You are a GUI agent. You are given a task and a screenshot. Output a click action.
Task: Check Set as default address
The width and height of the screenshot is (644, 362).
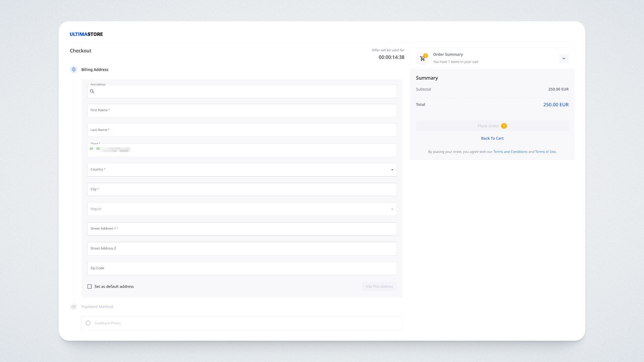pos(90,287)
